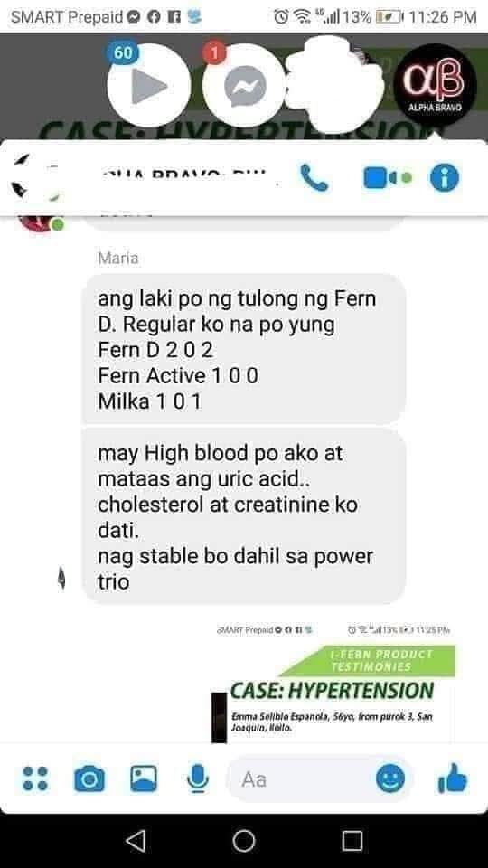Viewport: 488px width, 868px height.
Task: Open the photo gallery icon
Action: (144, 778)
